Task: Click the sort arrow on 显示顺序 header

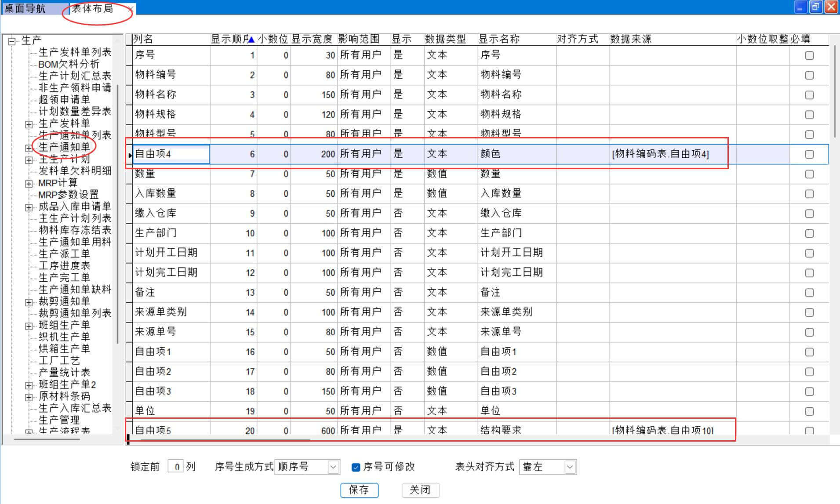Action: (x=251, y=40)
